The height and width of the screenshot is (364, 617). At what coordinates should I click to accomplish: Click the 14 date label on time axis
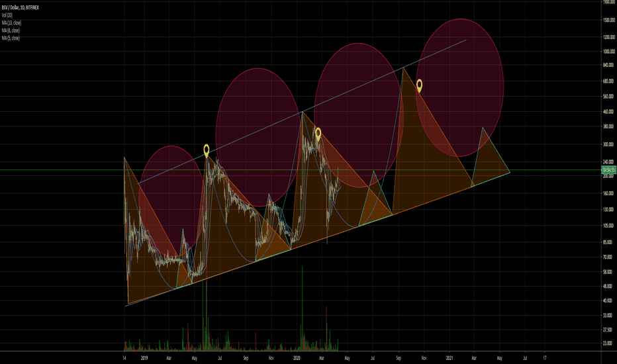pyautogui.click(x=124, y=359)
